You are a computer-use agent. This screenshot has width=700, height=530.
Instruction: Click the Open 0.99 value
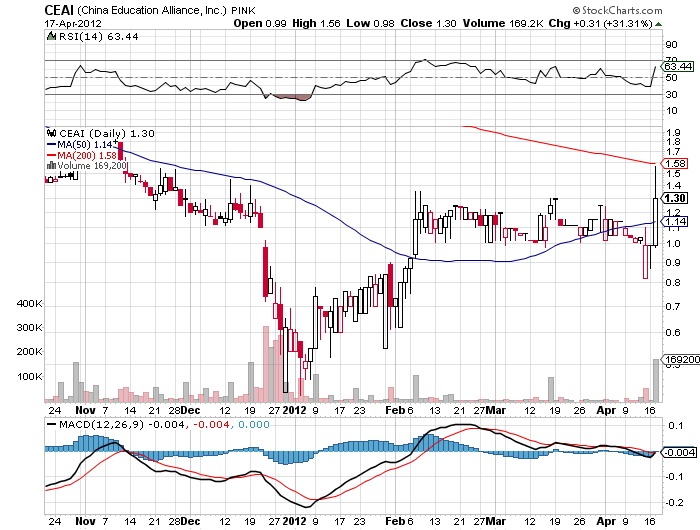point(260,23)
